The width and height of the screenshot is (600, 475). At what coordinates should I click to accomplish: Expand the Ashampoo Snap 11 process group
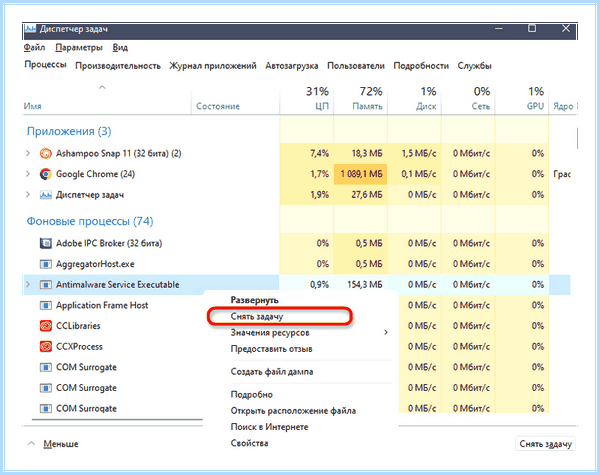[x=28, y=153]
